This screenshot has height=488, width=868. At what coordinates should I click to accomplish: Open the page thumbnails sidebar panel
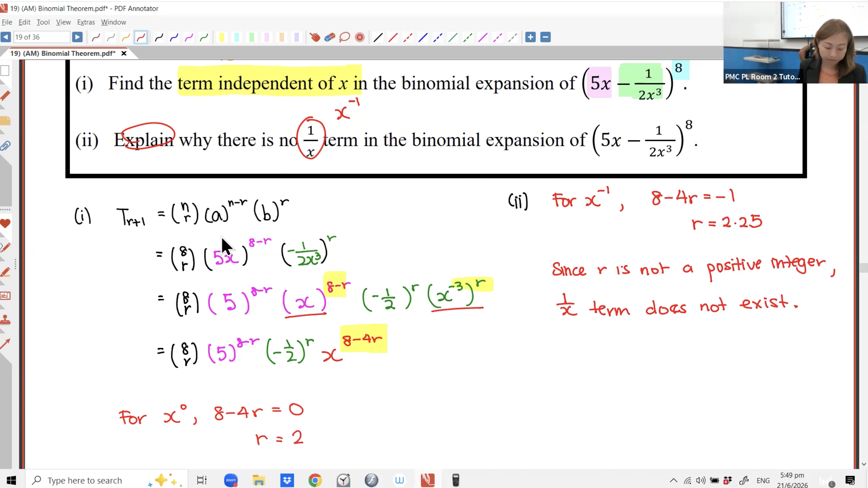tap(5, 71)
